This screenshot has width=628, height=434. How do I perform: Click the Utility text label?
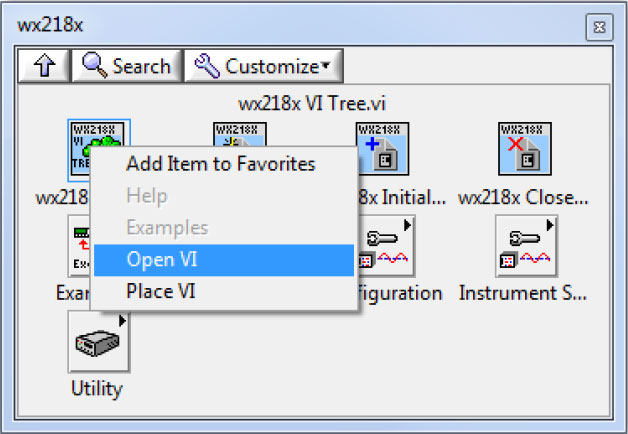(98, 387)
